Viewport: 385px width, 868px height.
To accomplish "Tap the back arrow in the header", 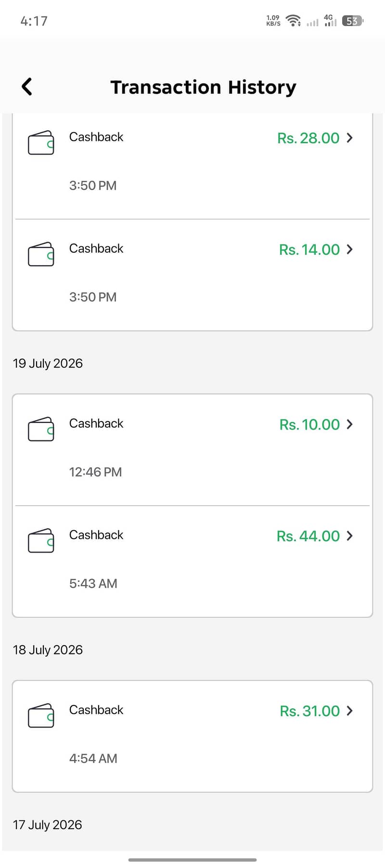I will pos(27,87).
